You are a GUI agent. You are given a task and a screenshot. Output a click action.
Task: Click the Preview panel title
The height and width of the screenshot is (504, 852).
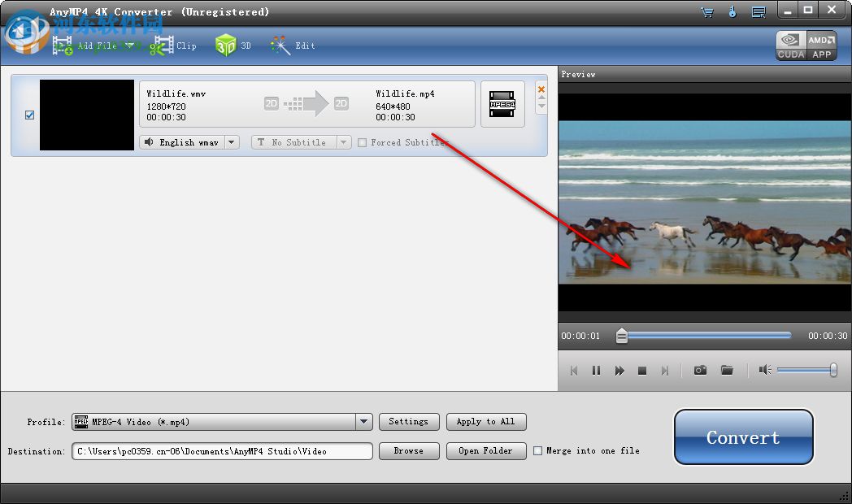coord(578,74)
